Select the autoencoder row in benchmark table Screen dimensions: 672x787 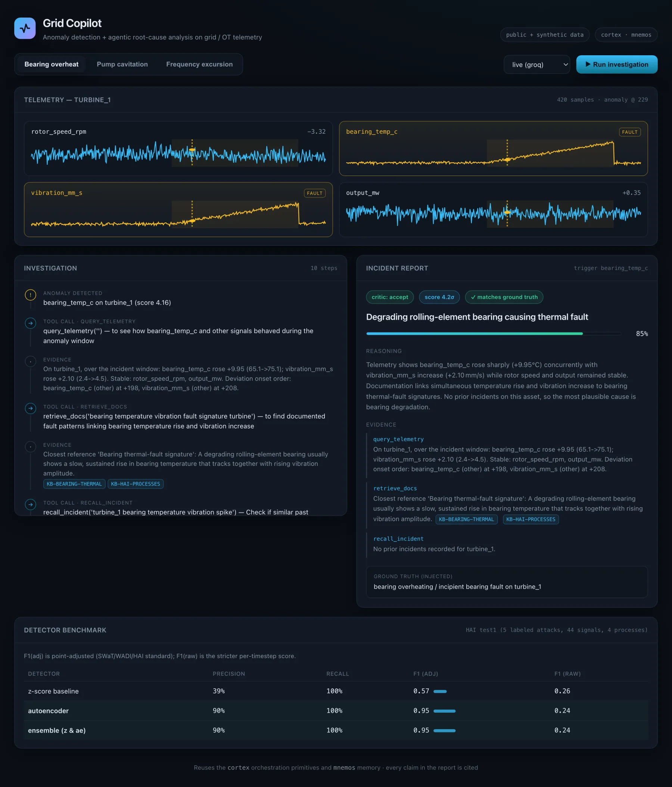coord(336,711)
